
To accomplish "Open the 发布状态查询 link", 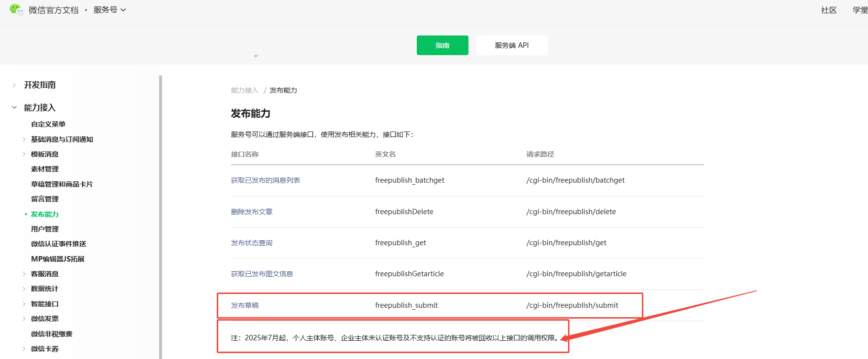I will pyautogui.click(x=252, y=243).
